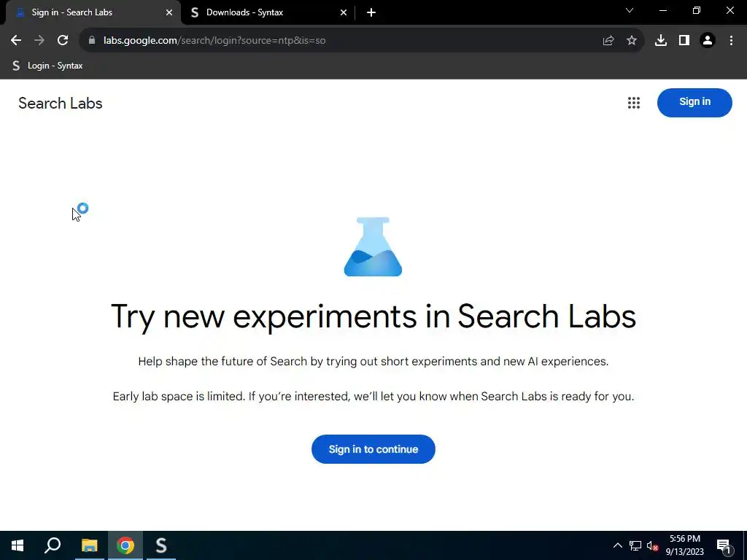Click Sign in to continue button
The image size is (747, 560).
373,449
